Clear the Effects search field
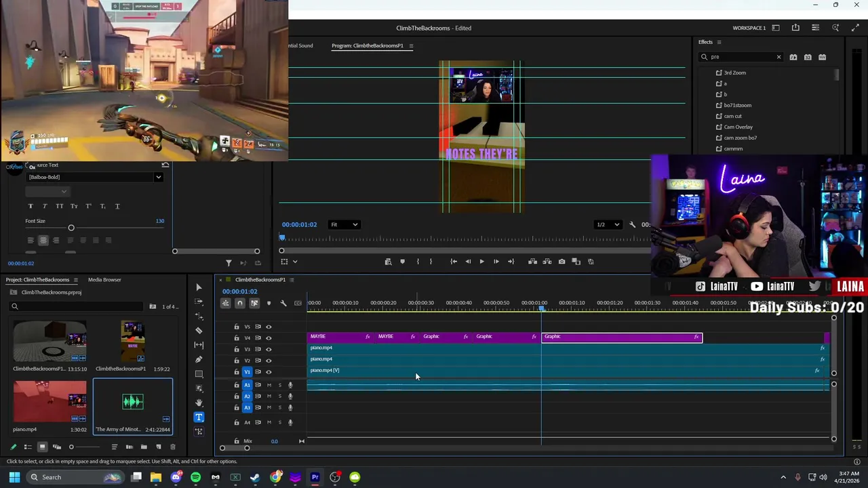Viewport: 868px width, 488px height. 778,57
